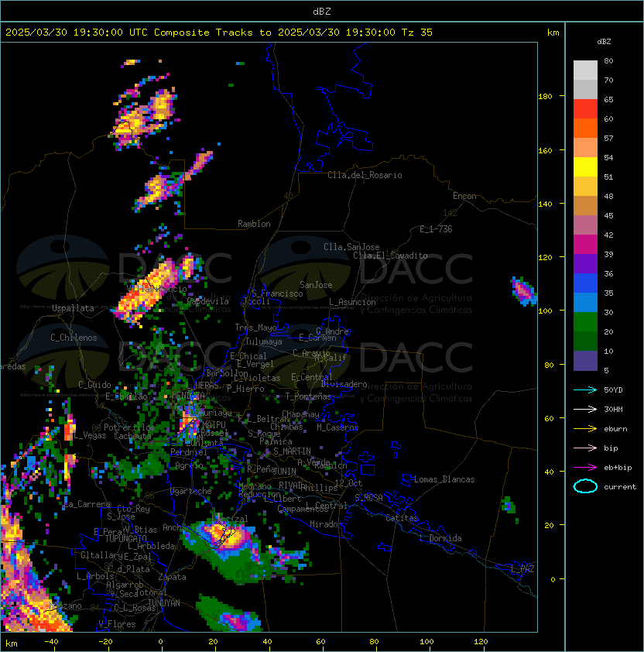The width and height of the screenshot is (644, 652).
Task: Click the '50YD' legend label
Action: point(613,389)
